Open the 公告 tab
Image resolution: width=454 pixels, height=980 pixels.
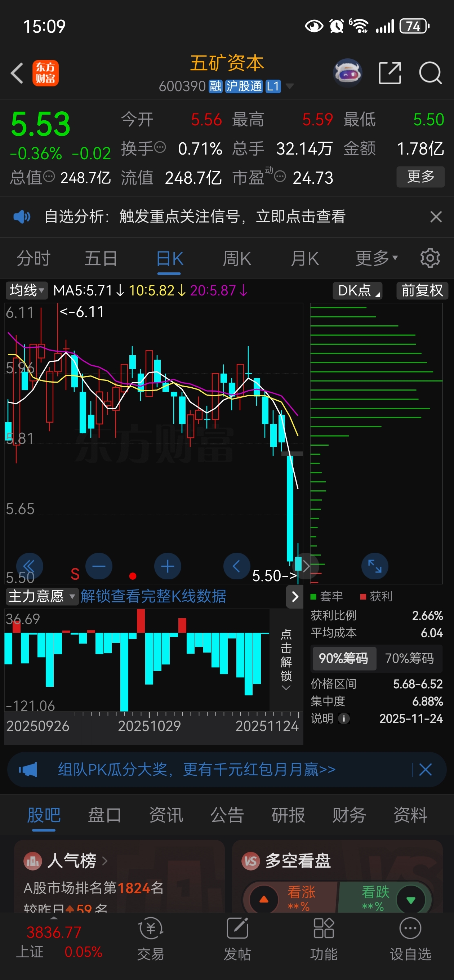click(227, 815)
